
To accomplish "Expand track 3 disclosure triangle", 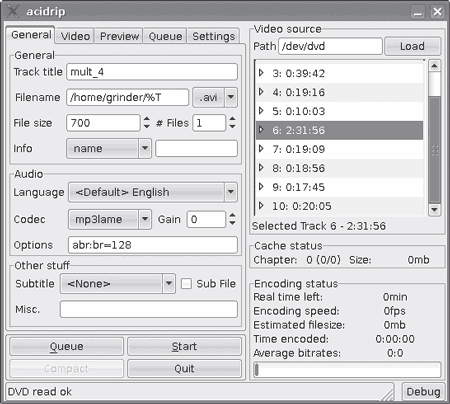I will (261, 73).
